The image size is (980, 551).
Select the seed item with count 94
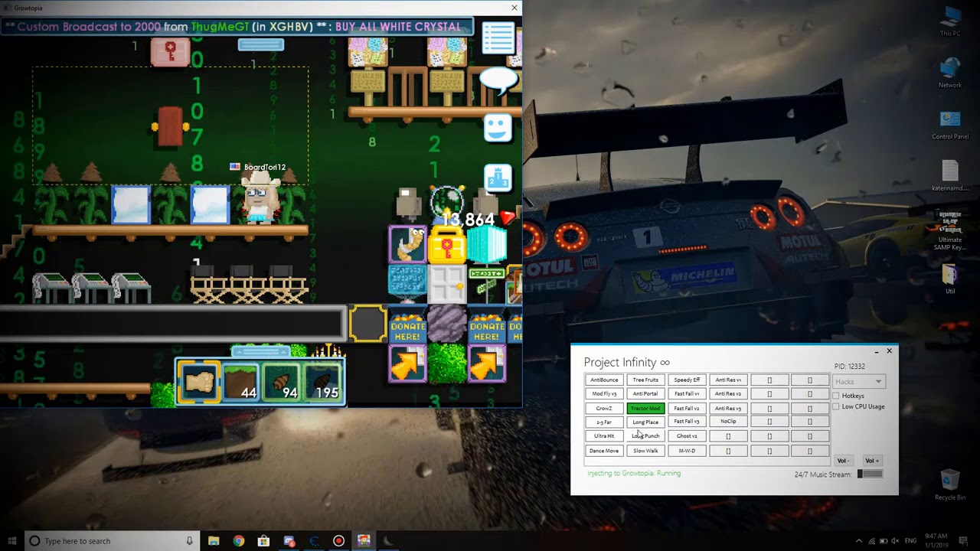[x=281, y=382]
